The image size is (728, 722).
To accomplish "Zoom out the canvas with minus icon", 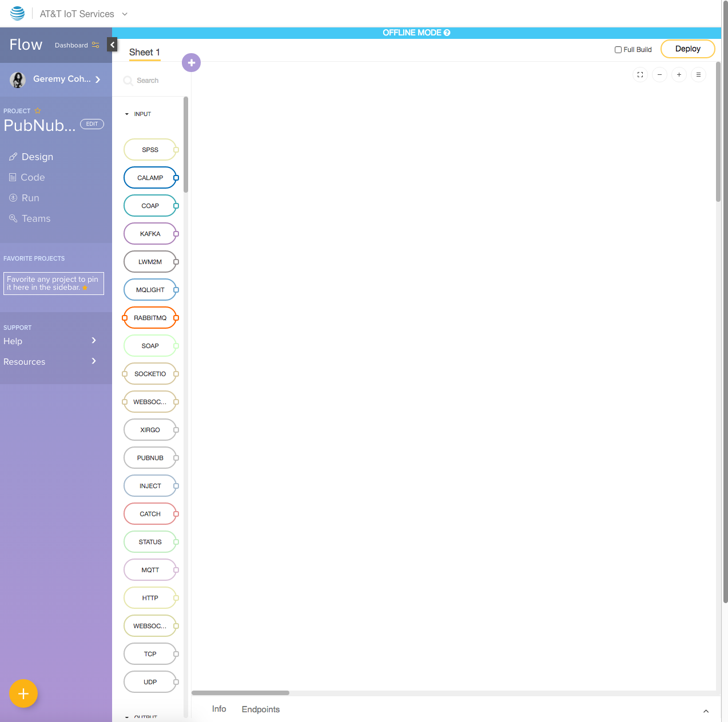I will [659, 75].
